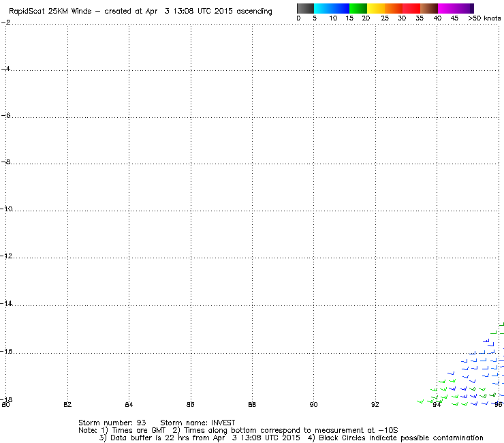Click the '-12' latitude axis label
Viewport: 504px width, 443px height.
(6, 256)
